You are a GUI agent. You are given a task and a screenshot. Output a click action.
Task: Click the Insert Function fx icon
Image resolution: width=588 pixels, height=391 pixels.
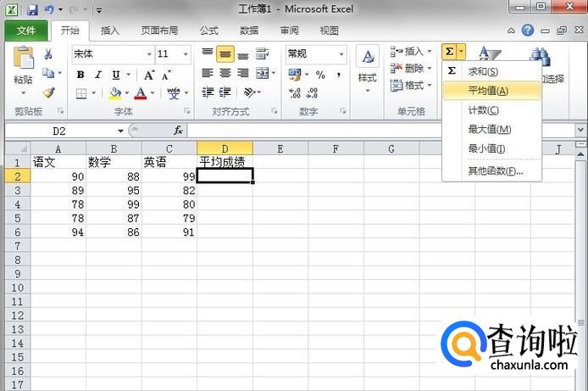178,131
